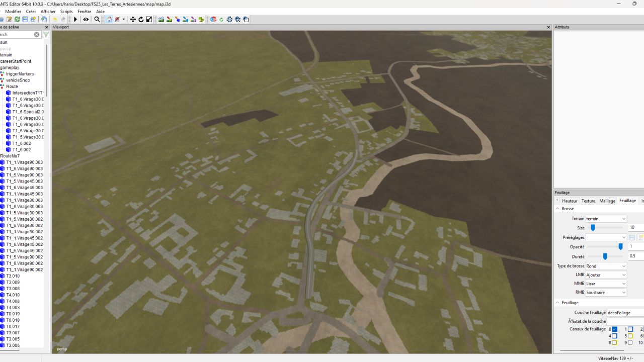Click the undo arrow icon

(x=55, y=20)
